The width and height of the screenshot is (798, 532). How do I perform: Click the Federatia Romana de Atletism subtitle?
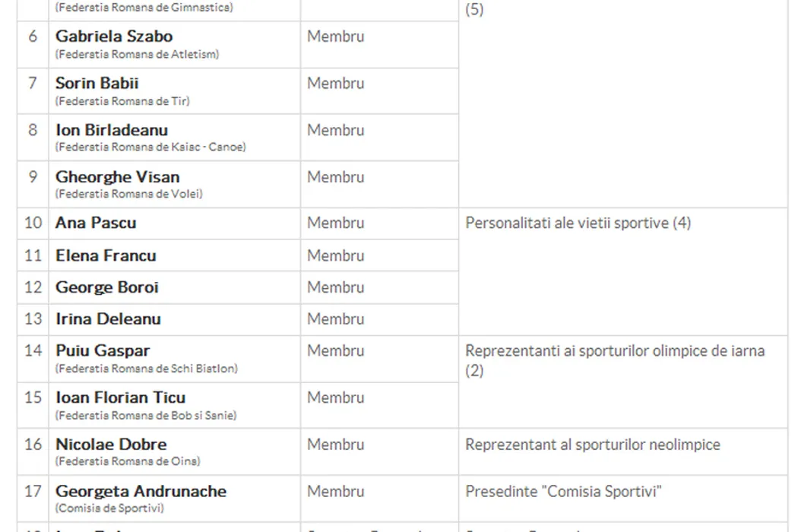[138, 54]
